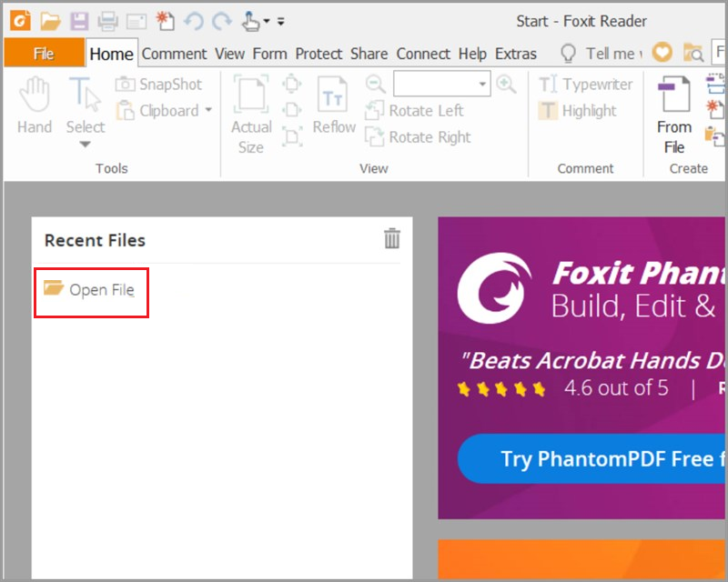
Task: Switch to the Protect tab
Action: tap(318, 54)
